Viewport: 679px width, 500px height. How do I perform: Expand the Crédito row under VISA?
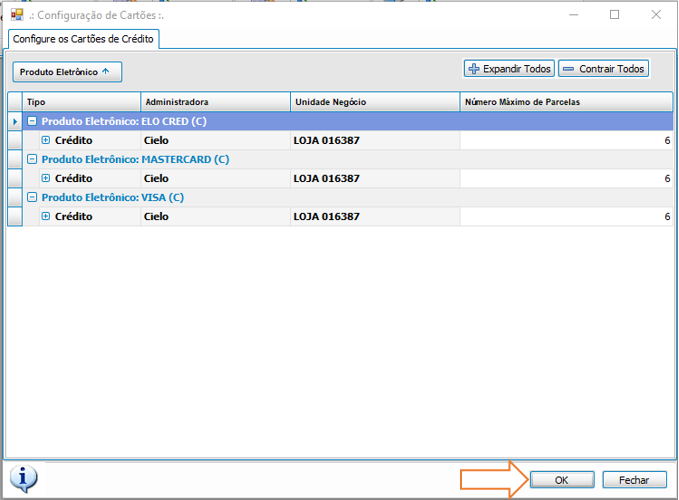click(46, 216)
